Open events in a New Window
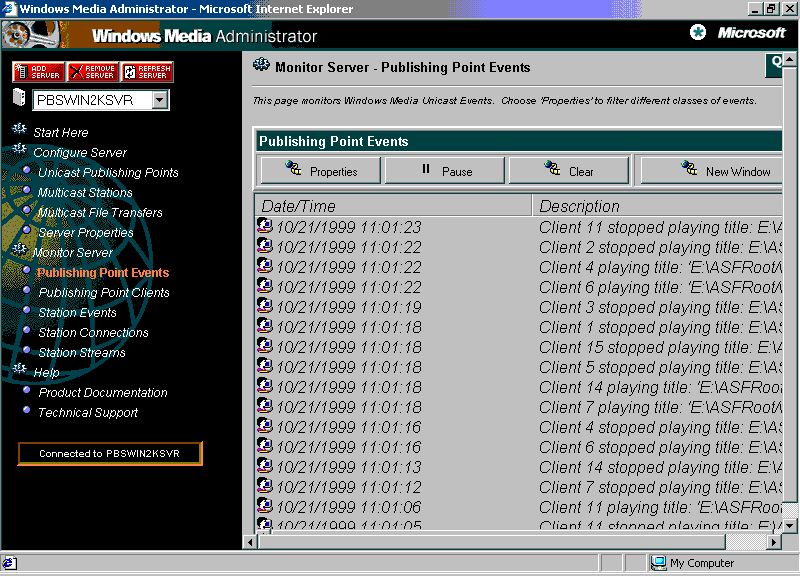 (x=711, y=170)
